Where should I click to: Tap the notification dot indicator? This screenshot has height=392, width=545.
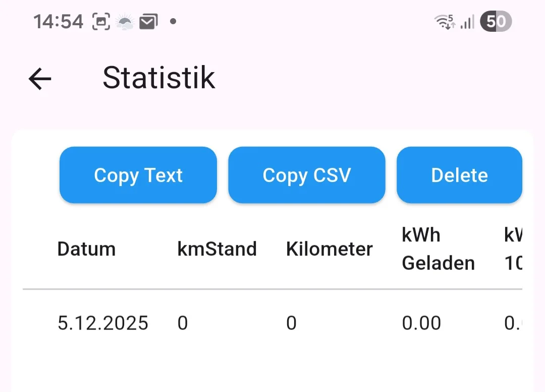173,22
